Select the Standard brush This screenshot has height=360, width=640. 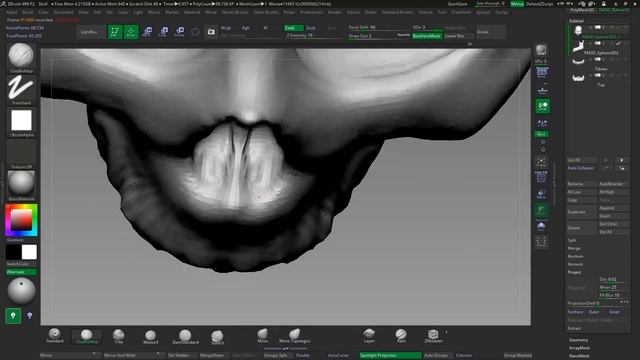click(55, 336)
